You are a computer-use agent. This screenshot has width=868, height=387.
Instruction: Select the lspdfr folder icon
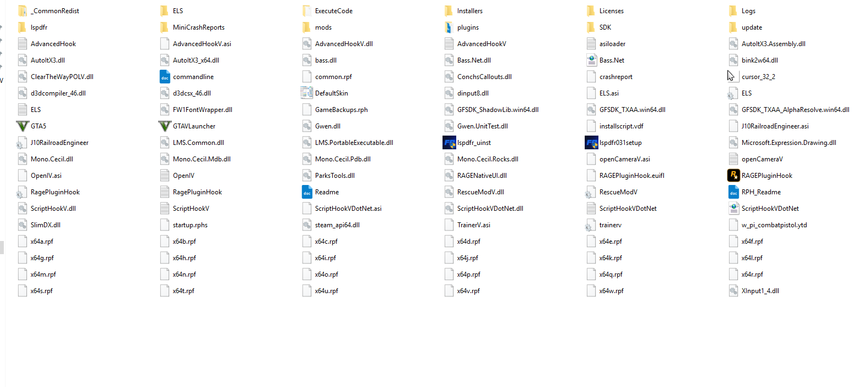coord(23,27)
